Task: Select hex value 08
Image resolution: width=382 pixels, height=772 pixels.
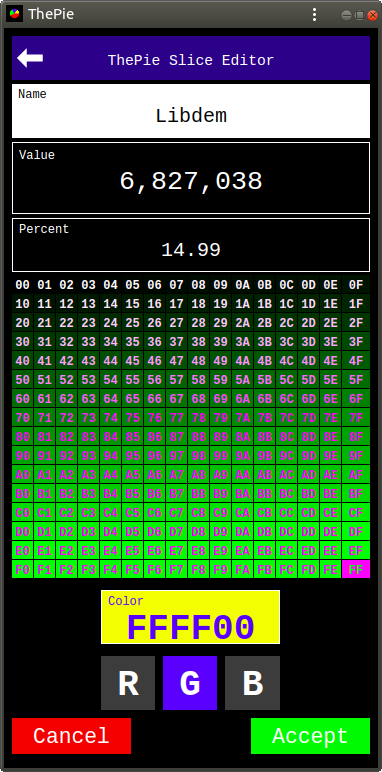Action: coord(198,285)
